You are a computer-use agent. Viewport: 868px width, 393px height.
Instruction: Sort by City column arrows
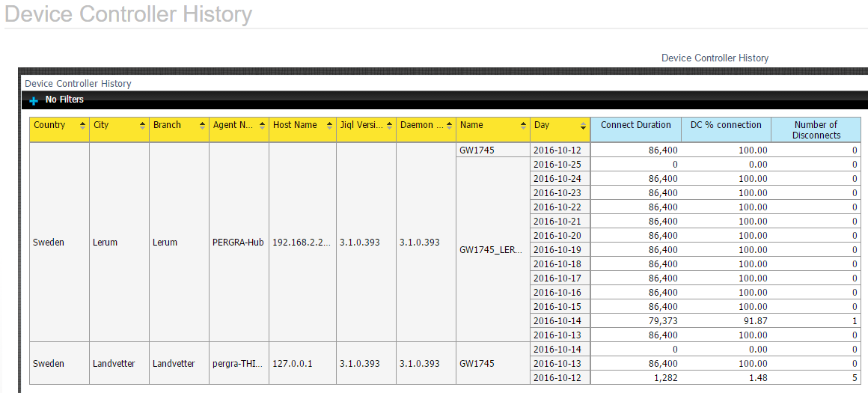point(142,126)
